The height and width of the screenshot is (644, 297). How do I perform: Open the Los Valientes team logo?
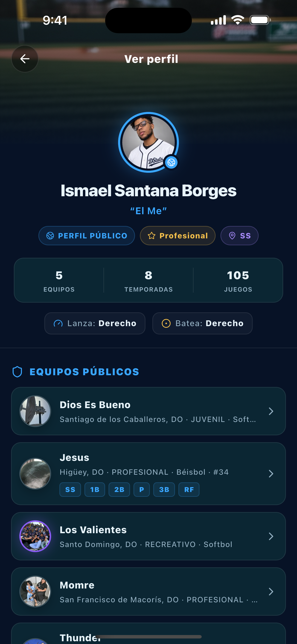[35, 536]
